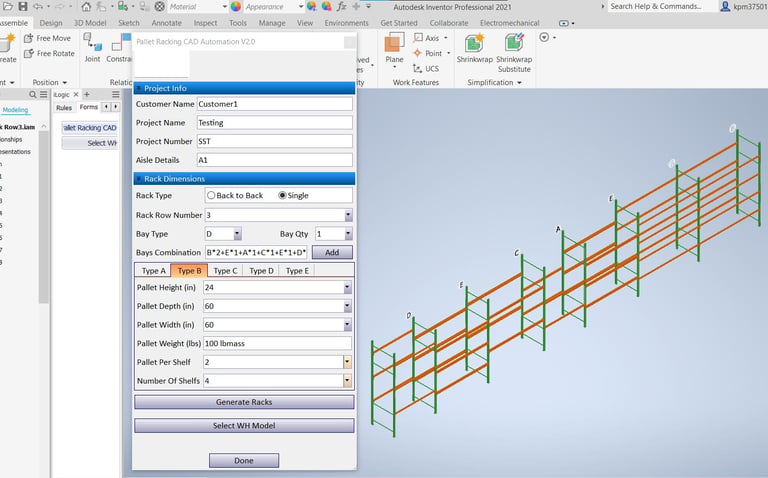
Task: Switch to Type C tab
Action: pyautogui.click(x=225, y=271)
